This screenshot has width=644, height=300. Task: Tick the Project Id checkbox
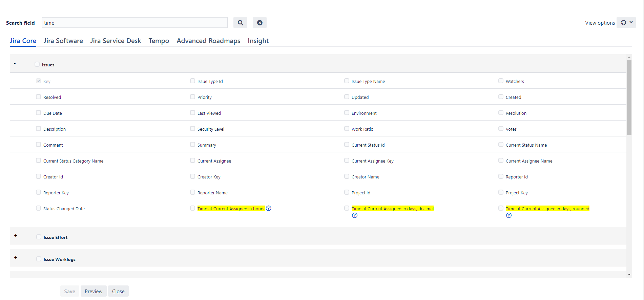point(347,192)
